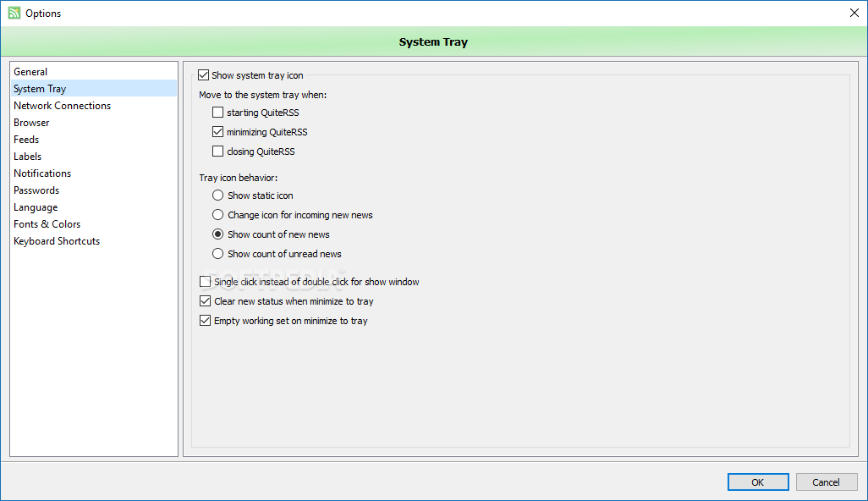868x501 pixels.
Task: Open Browser settings section
Action: pyautogui.click(x=94, y=123)
